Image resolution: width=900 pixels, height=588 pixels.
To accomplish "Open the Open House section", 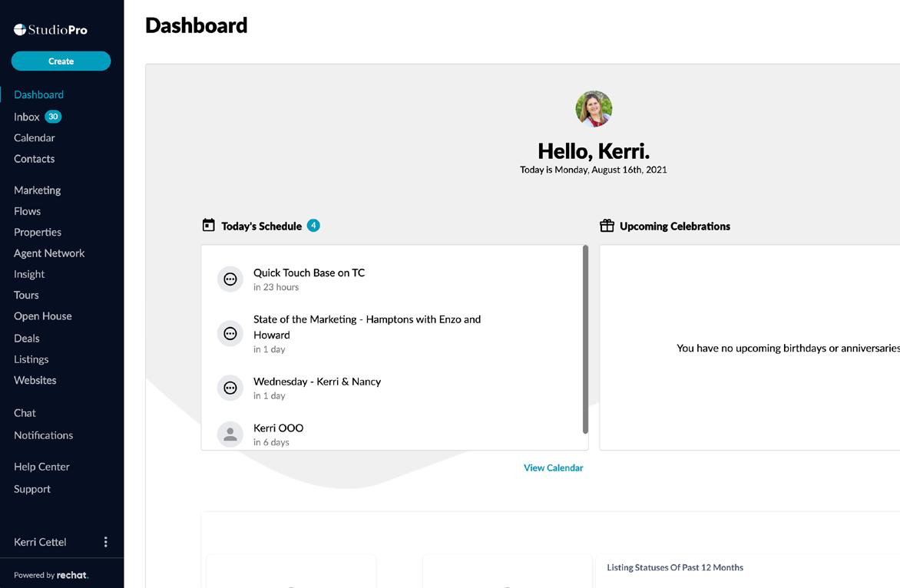I will (43, 316).
